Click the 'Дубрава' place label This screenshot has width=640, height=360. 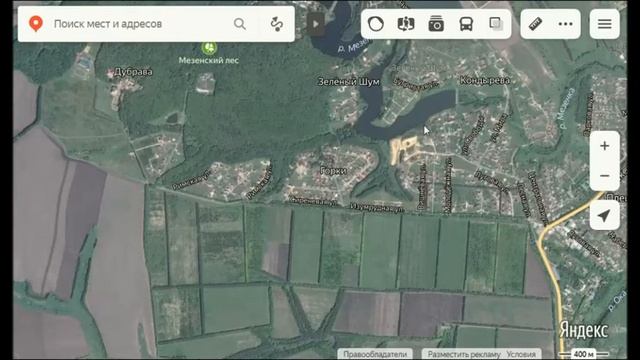(133, 72)
